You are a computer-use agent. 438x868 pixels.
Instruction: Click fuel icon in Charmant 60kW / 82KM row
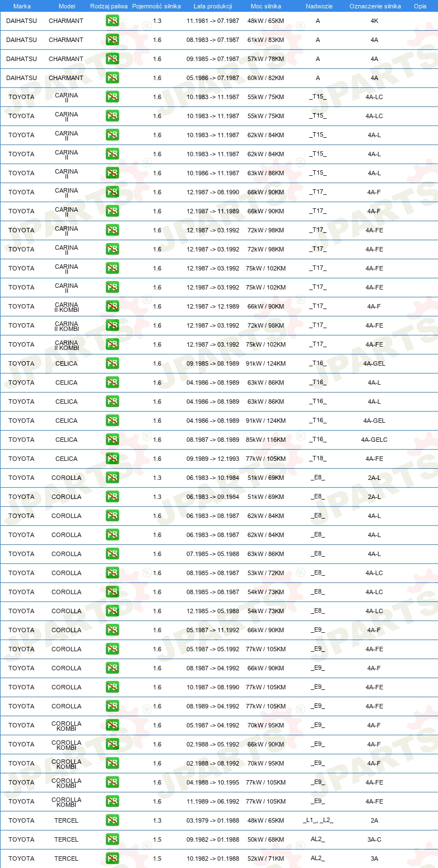tap(112, 78)
